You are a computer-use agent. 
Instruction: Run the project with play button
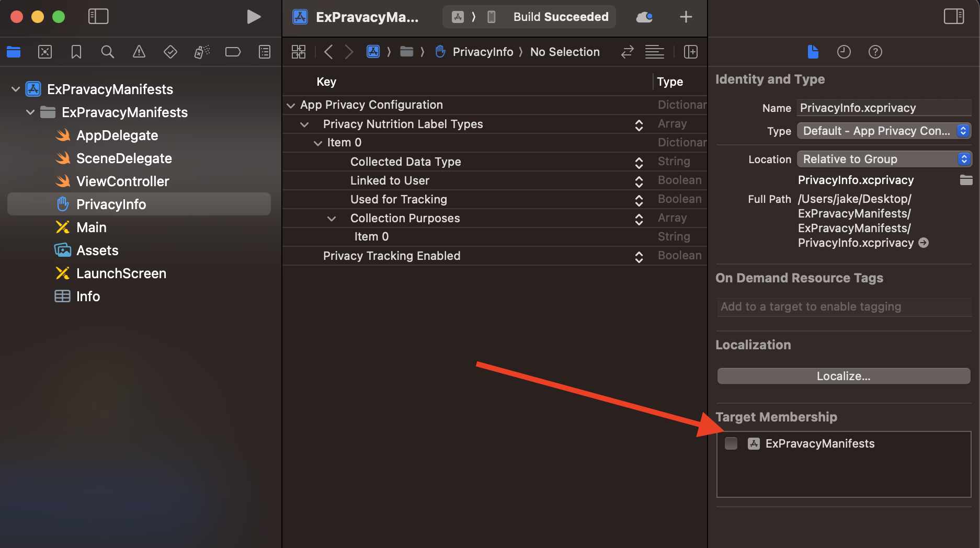pos(254,17)
